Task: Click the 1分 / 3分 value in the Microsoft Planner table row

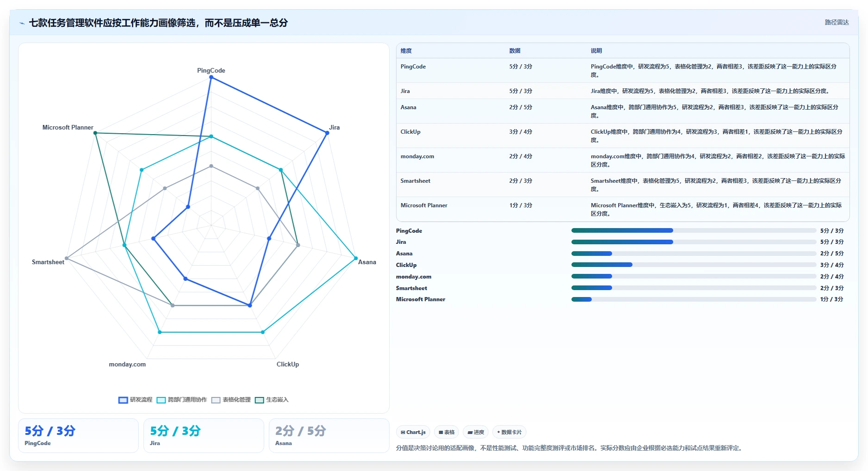Action: 521,205
